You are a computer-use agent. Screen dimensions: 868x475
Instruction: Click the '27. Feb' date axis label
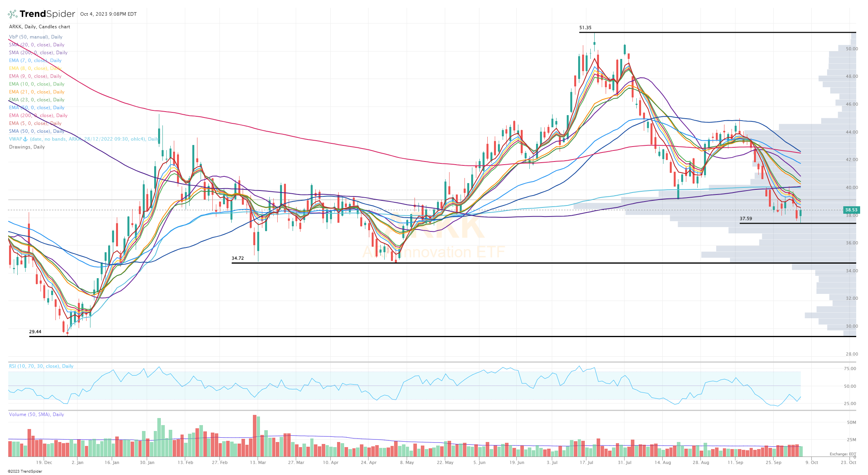click(220, 463)
